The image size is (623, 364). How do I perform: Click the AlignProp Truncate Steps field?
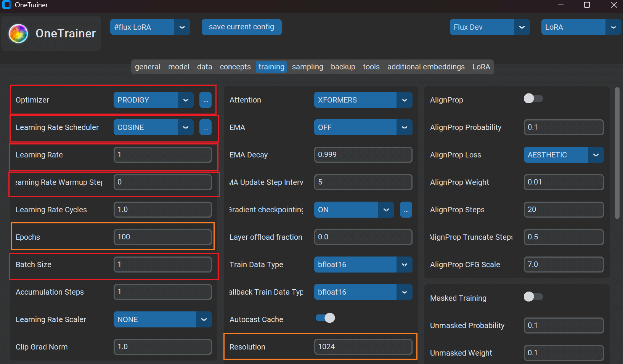pos(564,237)
